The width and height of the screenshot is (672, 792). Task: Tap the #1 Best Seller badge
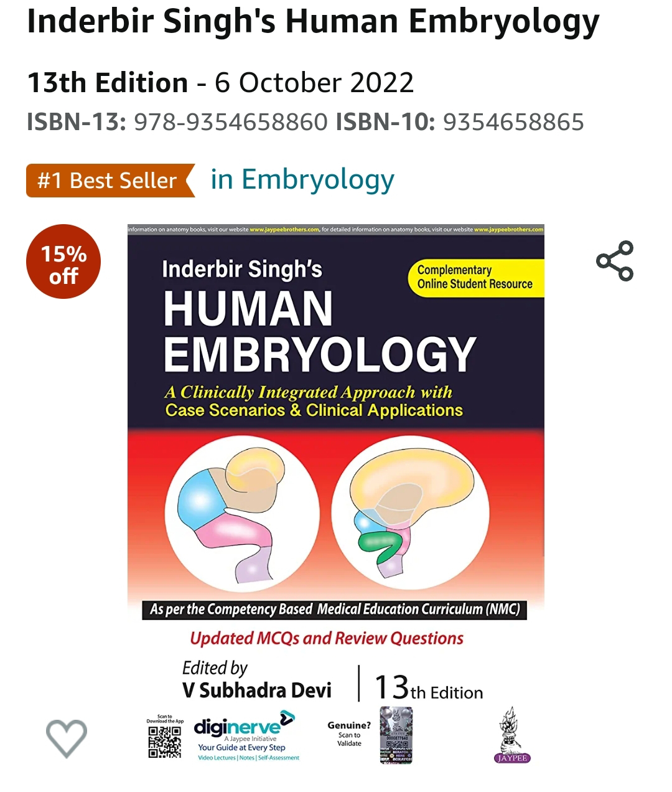(110, 181)
